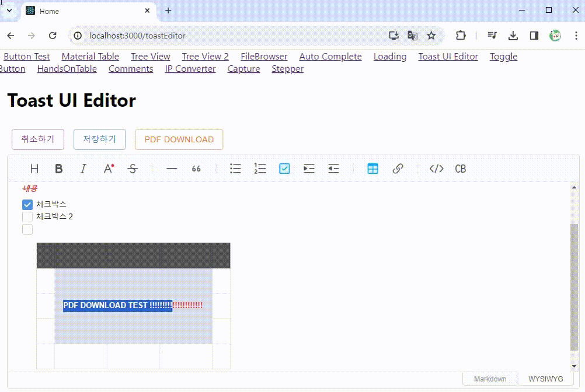This screenshot has width=585, height=392.
Task: Click the PDF DOWNLOAD button
Action: [x=179, y=139]
